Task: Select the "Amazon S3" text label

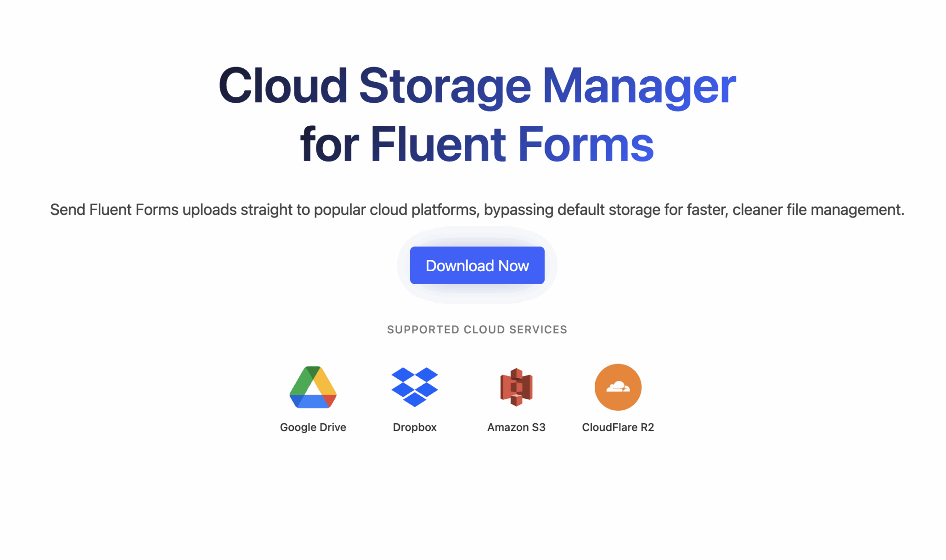Action: (516, 427)
